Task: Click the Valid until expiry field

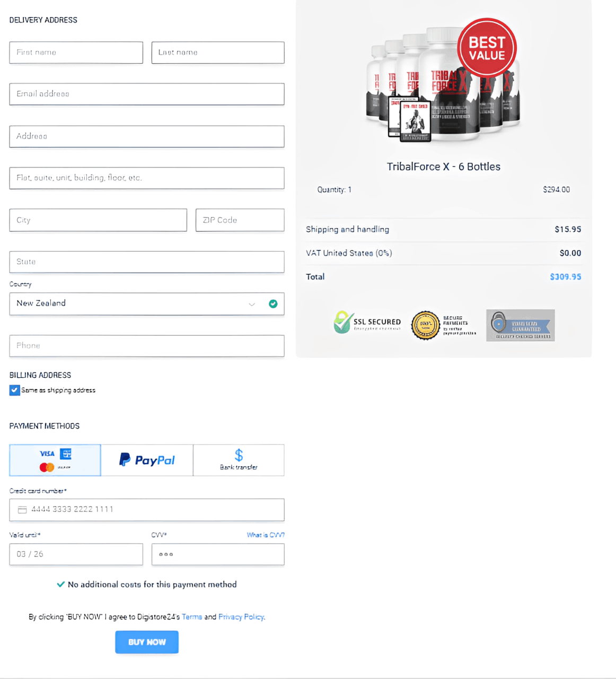Action: 76,554
